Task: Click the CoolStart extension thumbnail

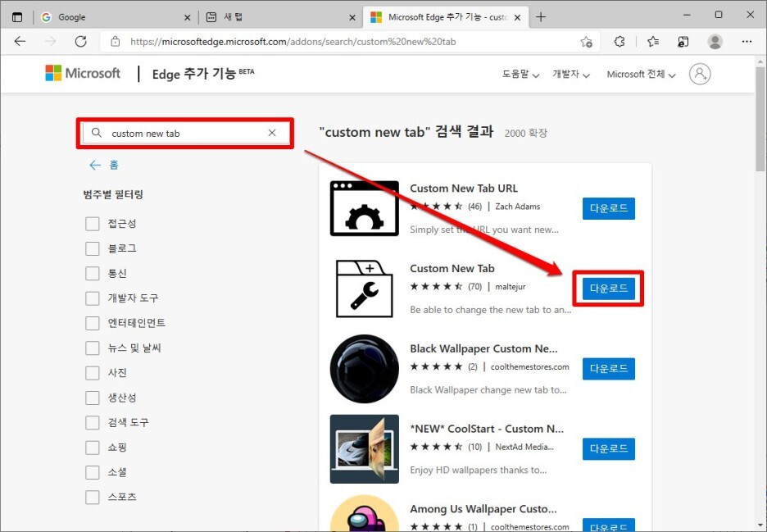Action: click(365, 449)
